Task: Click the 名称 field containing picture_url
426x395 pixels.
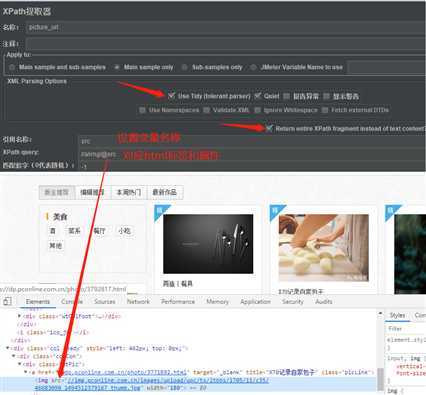Action: coord(226,27)
